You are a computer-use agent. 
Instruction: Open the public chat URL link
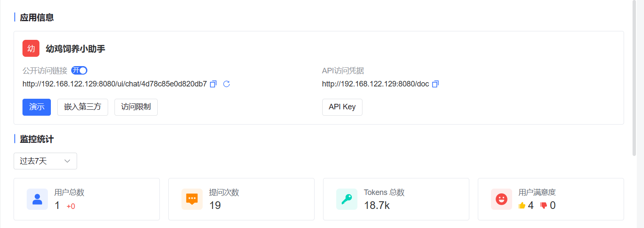pos(114,84)
